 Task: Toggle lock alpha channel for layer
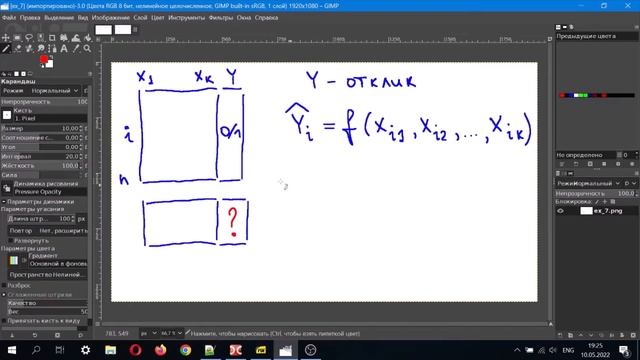point(613,202)
